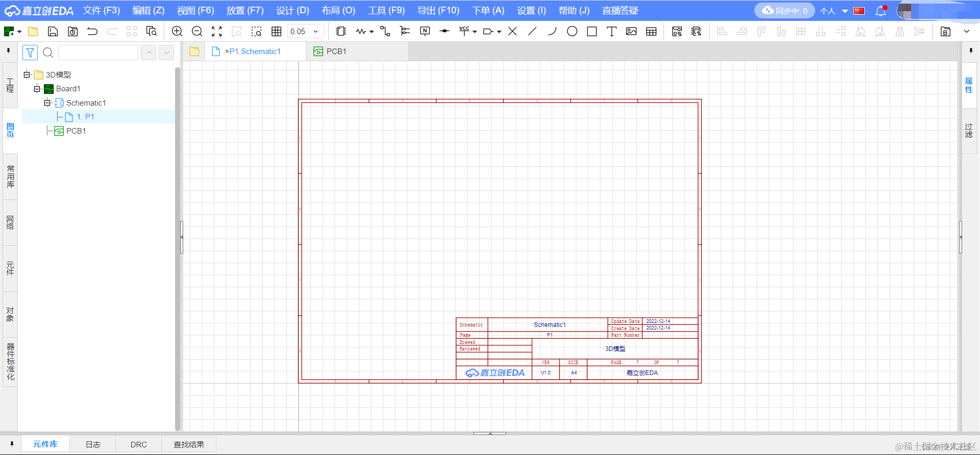Collapse the Board1 tree node

(37, 89)
